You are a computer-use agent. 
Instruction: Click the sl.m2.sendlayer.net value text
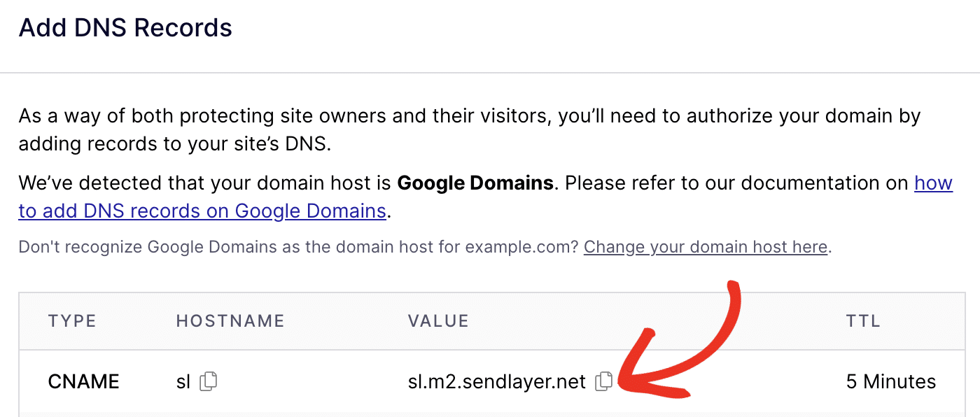pyautogui.click(x=496, y=381)
